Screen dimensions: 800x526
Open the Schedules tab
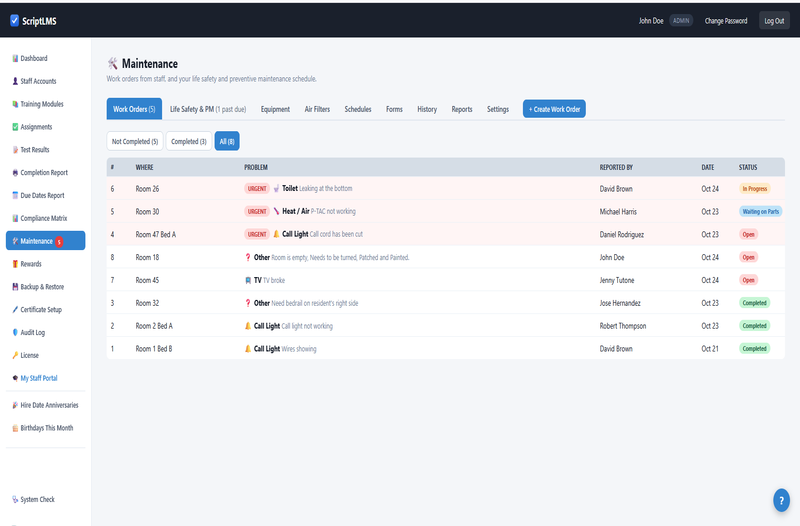pyautogui.click(x=358, y=109)
